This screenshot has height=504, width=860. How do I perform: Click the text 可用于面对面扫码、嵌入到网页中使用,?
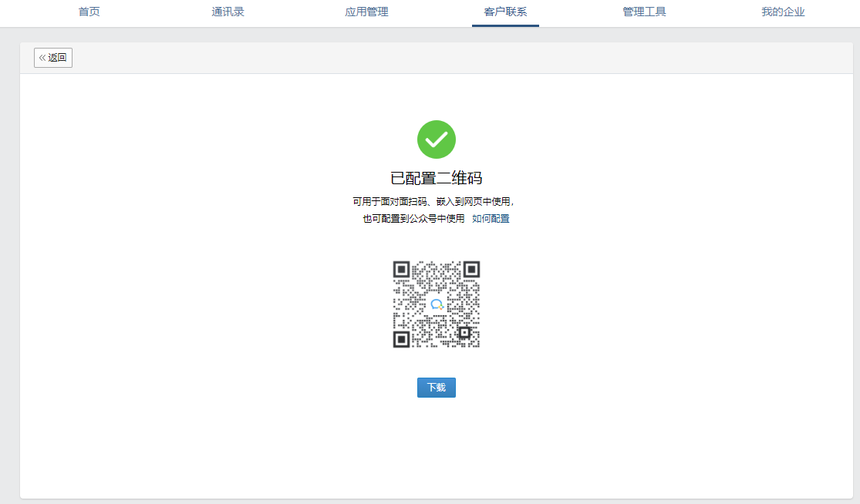point(433,202)
